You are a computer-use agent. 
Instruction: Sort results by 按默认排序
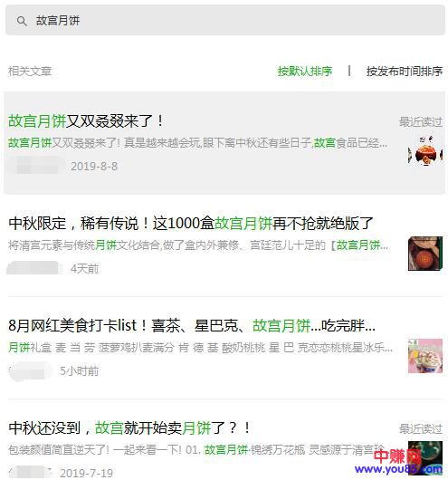(305, 72)
